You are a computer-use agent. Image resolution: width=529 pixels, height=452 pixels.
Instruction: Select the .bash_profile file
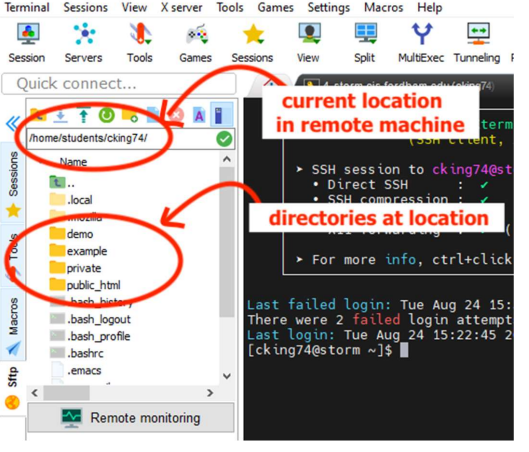coord(90,336)
